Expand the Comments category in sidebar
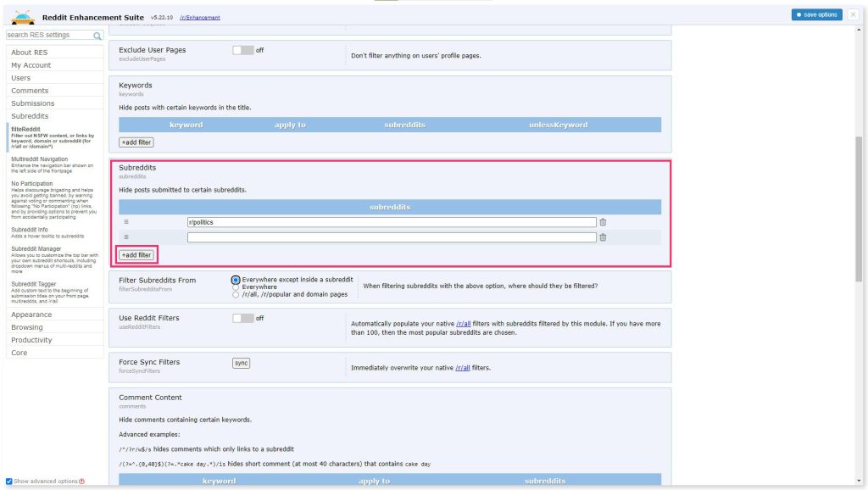Image resolution: width=868 pixels, height=490 pixels. point(30,91)
